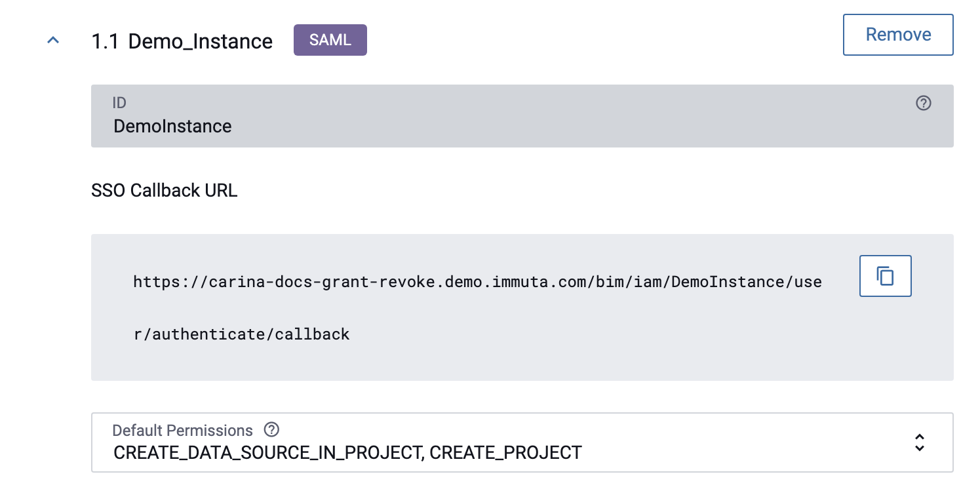Click the DemoInstance ID field

point(522,116)
